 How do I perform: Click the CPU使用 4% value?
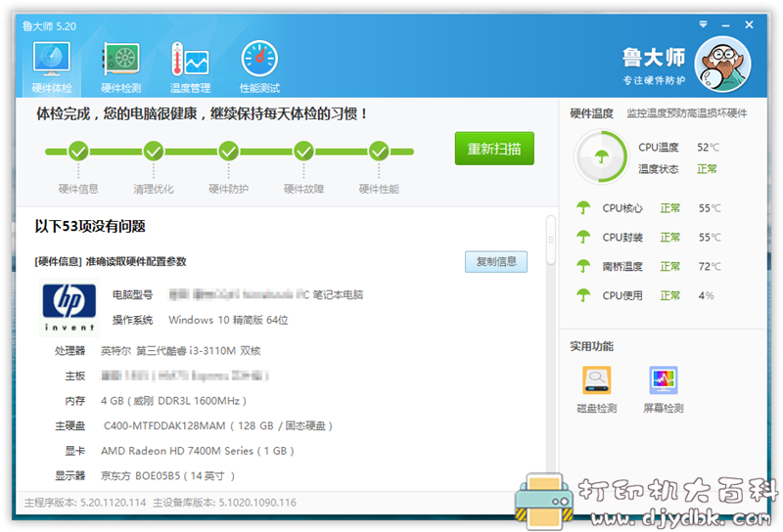(x=706, y=295)
